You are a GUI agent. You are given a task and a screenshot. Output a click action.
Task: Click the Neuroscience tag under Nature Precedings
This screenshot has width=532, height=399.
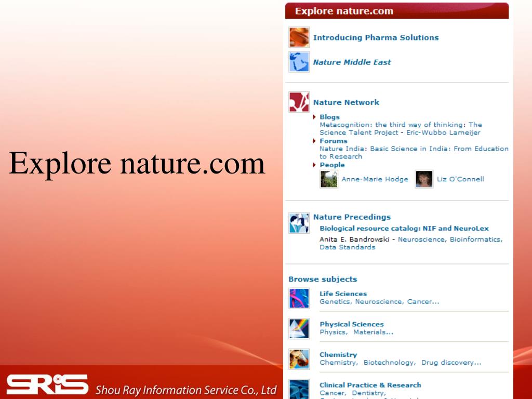pos(422,240)
